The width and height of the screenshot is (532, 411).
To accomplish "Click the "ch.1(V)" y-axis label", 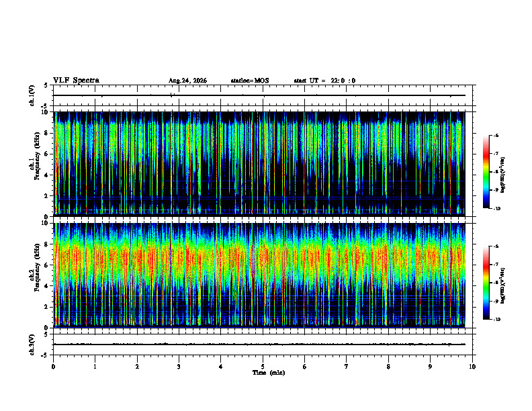I will pyautogui.click(x=32, y=95).
